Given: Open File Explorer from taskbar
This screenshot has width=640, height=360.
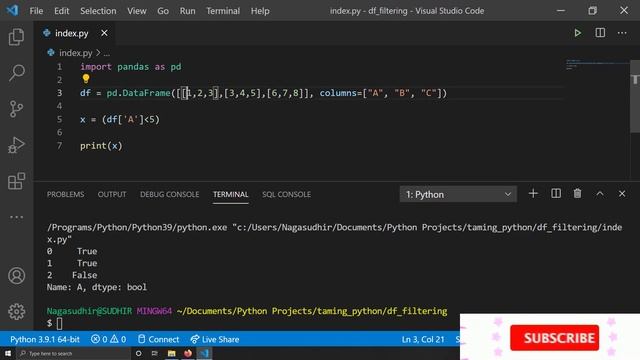Looking at the screenshot, I should pos(171,353).
